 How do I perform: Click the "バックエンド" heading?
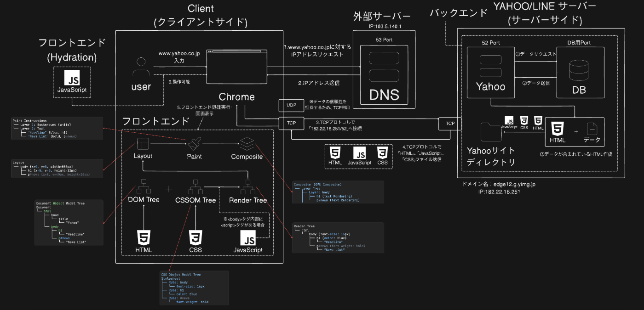point(458,12)
